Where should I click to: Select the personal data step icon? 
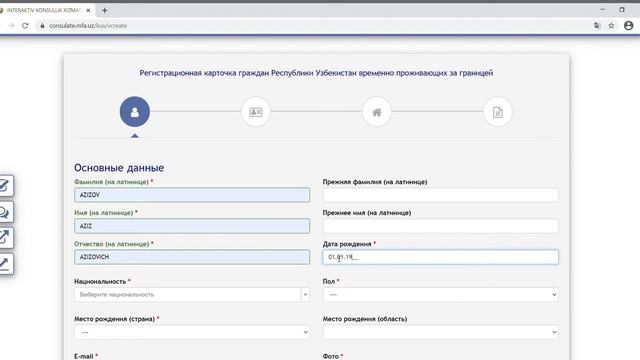click(x=135, y=112)
